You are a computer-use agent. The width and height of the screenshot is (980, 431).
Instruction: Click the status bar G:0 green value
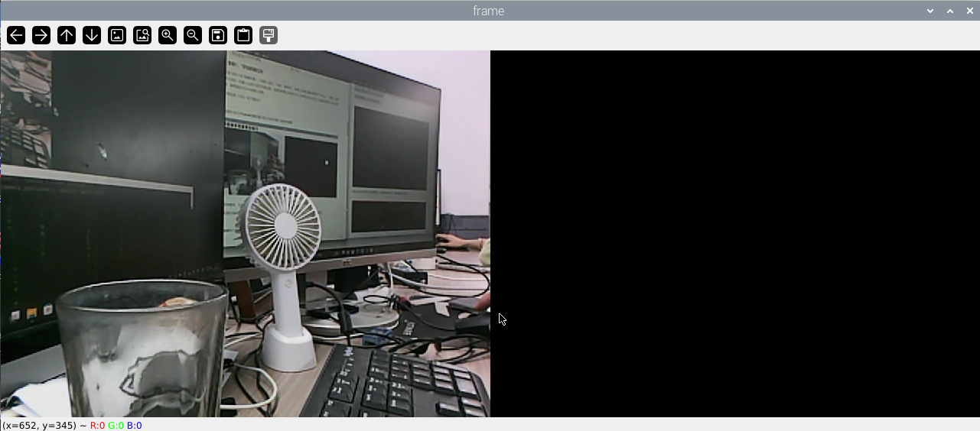pos(116,426)
